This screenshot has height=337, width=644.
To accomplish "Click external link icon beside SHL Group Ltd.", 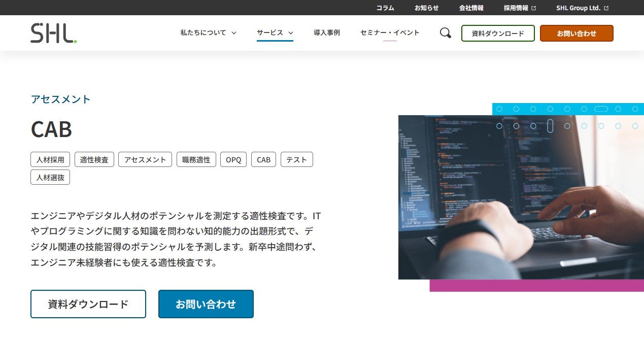I will (606, 8).
